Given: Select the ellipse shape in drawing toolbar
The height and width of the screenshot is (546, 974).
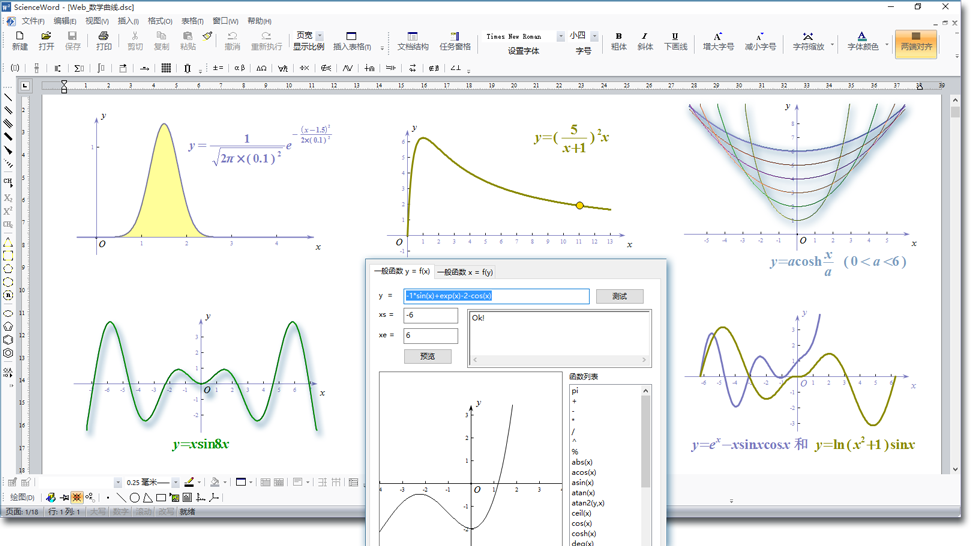Looking at the screenshot, I should point(134,497).
